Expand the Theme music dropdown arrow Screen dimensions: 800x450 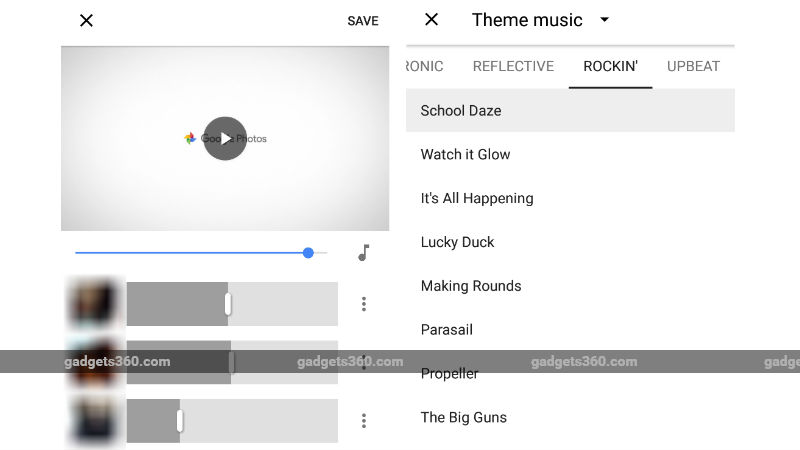click(604, 20)
